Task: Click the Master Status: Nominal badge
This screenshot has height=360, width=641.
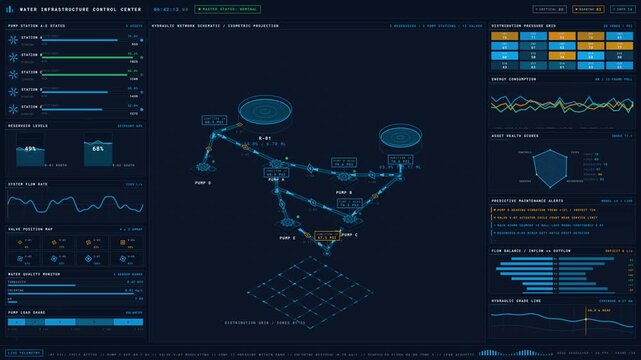Action: point(228,9)
